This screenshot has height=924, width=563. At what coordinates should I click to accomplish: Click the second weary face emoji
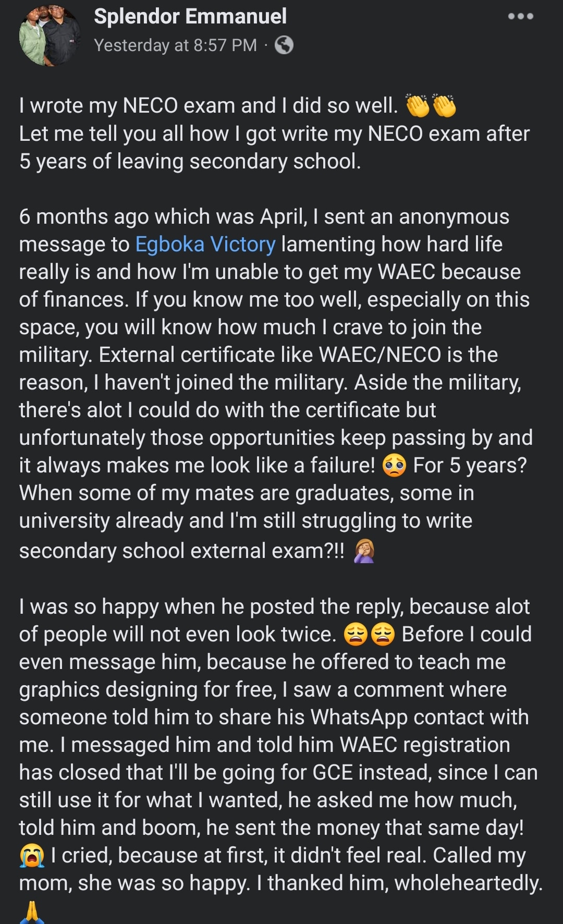(383, 635)
